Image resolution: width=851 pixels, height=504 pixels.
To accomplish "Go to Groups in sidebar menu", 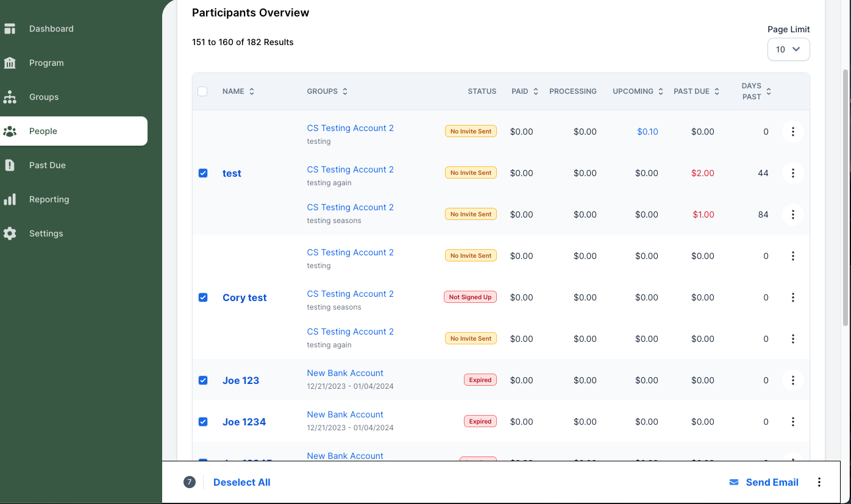I will (44, 97).
